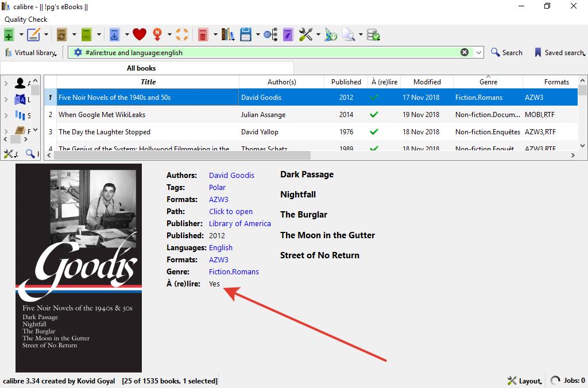Click the Edit metadata icon

tap(33, 35)
